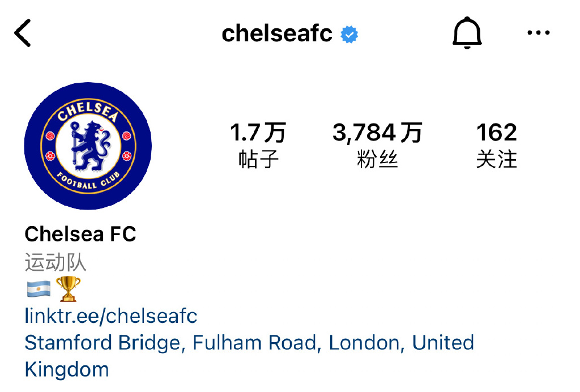Open the three-dot more options menu
Image resolution: width=580 pixels, height=392 pixels.
pyautogui.click(x=538, y=33)
